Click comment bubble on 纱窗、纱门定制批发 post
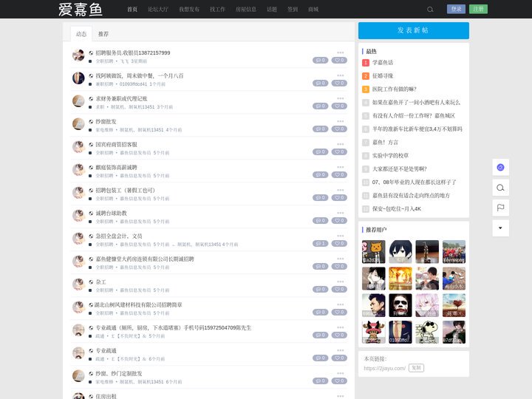This screenshot has width=532, height=399. pos(320,381)
